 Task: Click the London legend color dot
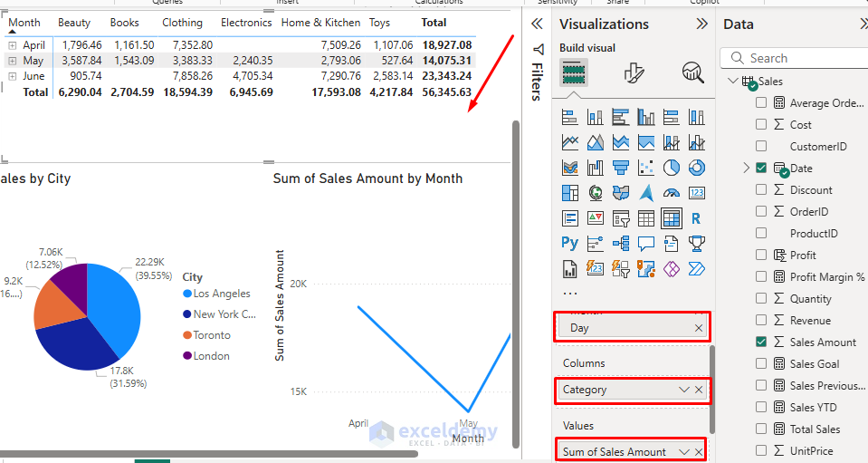pyautogui.click(x=187, y=355)
